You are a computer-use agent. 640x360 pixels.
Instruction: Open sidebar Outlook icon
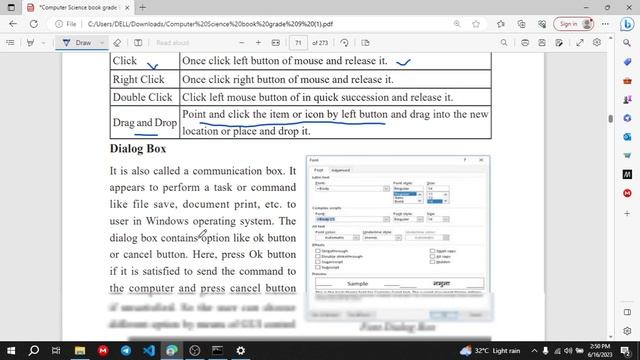(627, 137)
